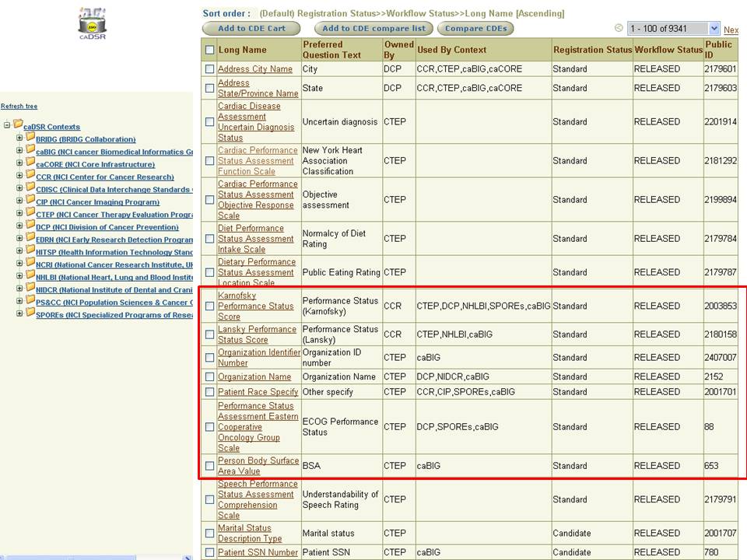Viewport: 747px width, 560px height.
Task: Open the Organization Name element link
Action: [254, 376]
